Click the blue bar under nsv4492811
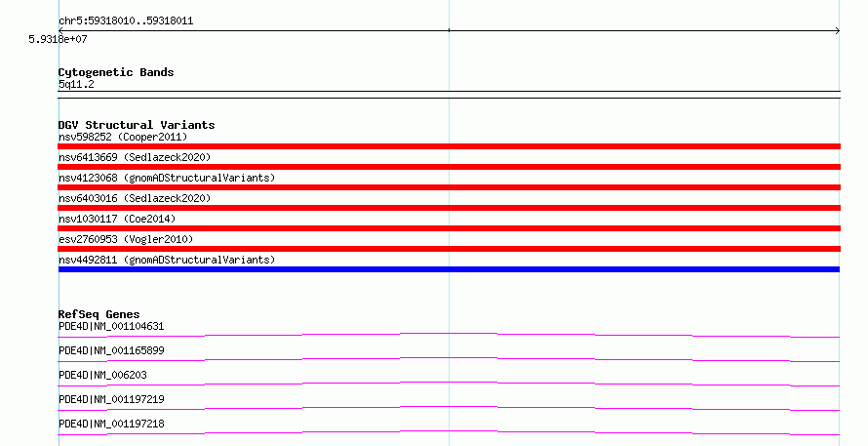This screenshot has width=868, height=446. pos(449,269)
